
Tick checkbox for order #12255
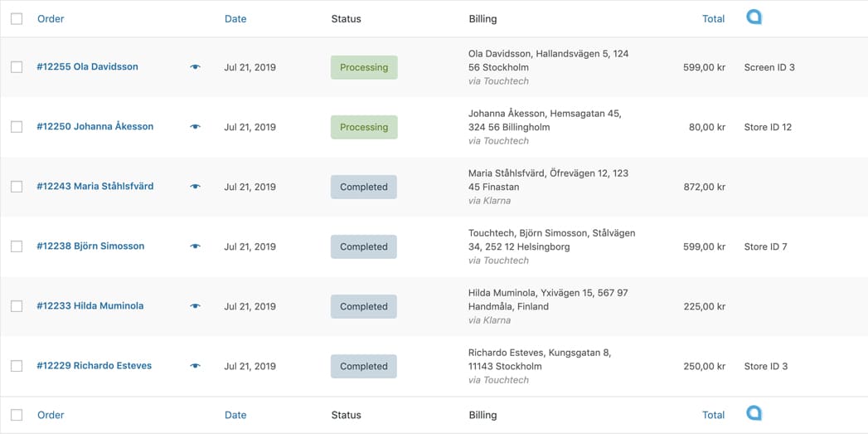tap(17, 67)
